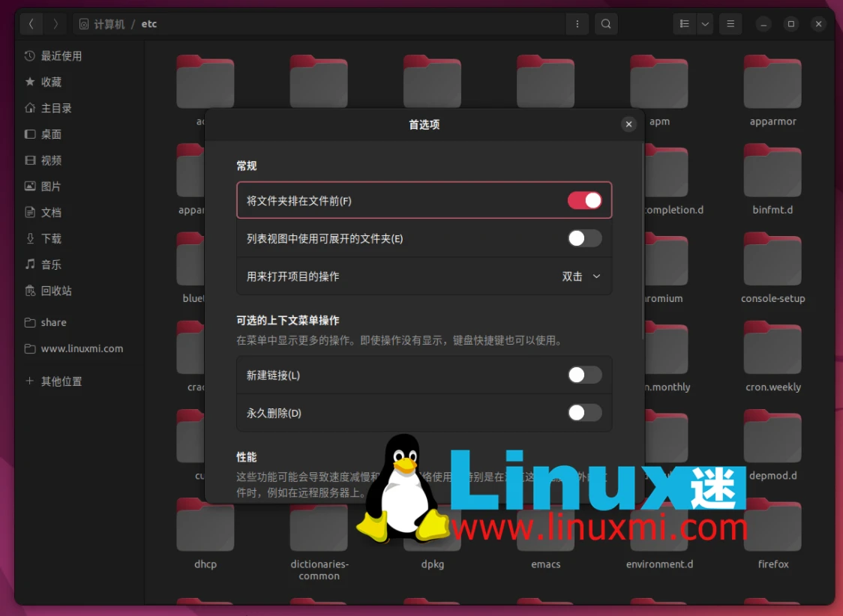Switch view mode with the list view button
The width and height of the screenshot is (843, 616).
coord(683,23)
